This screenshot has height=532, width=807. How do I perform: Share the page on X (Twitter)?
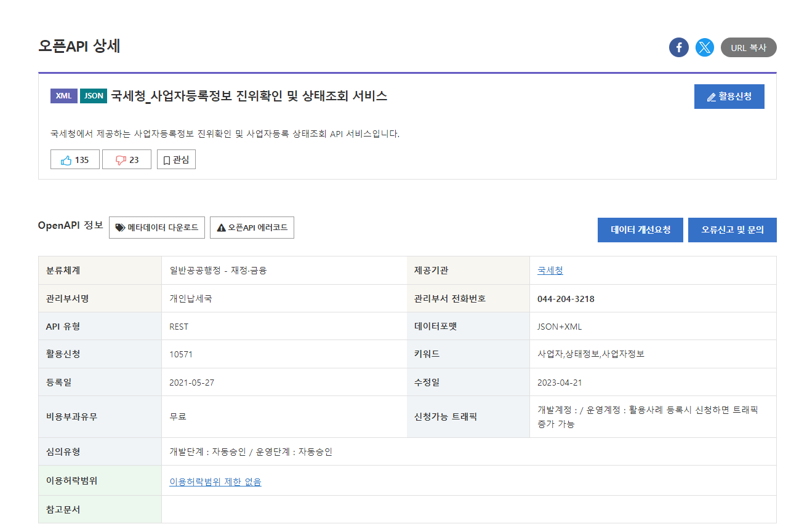[705, 47]
